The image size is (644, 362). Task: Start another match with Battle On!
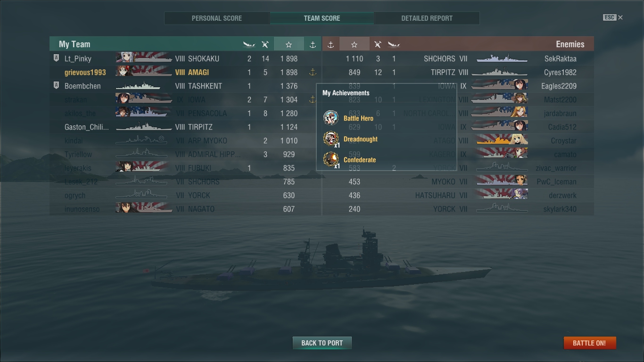589,343
